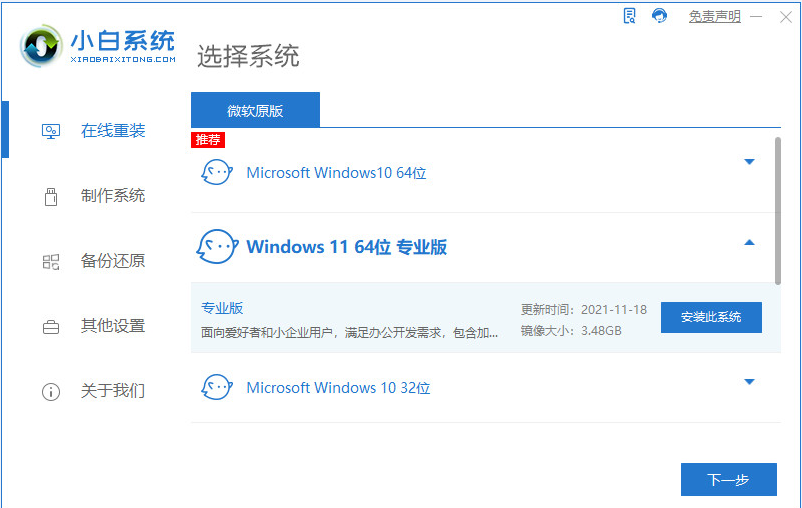Image resolution: width=802 pixels, height=508 pixels.
Task: Open the 免责声明 link
Action: coord(715,16)
